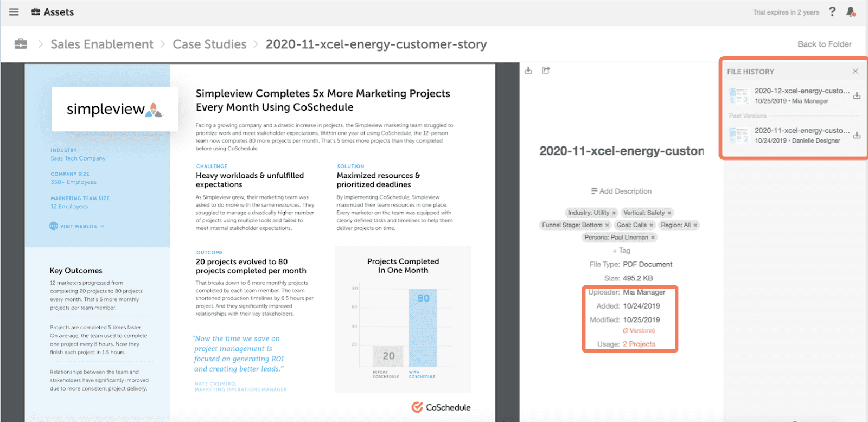Screen dimensions: 868x422
Task: Click the breadcrumb briefcase root icon
Action: tap(21, 44)
